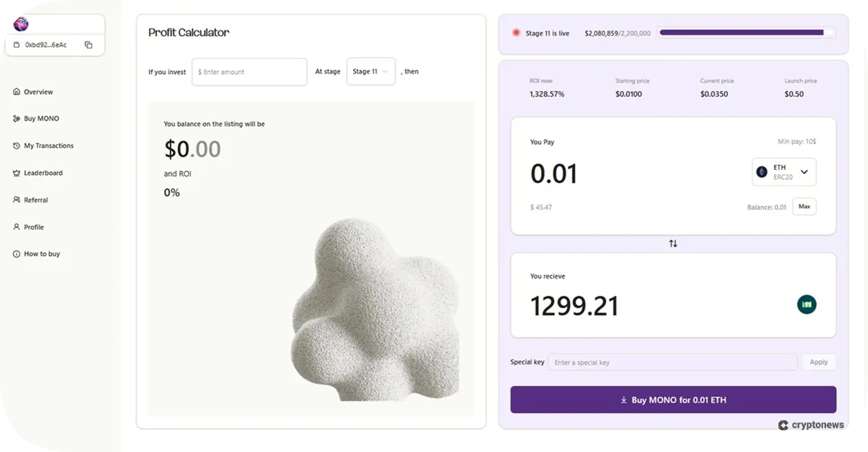868x452 pixels.
Task: Click the Stage 11 progress bar
Action: coord(744,33)
